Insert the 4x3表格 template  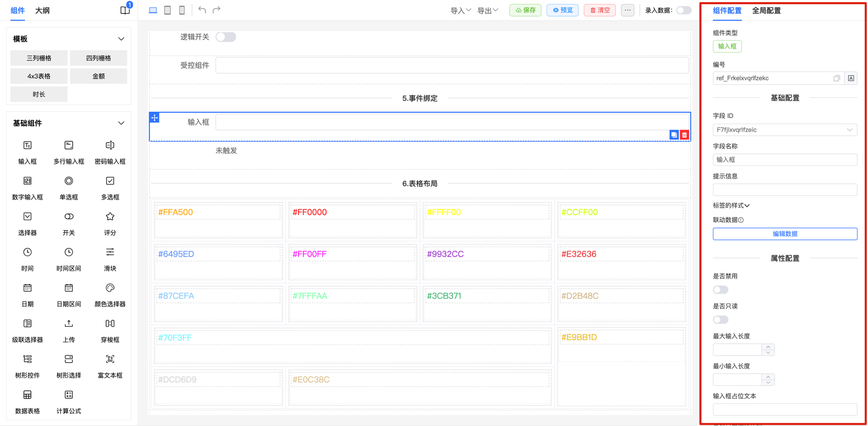pos(39,76)
